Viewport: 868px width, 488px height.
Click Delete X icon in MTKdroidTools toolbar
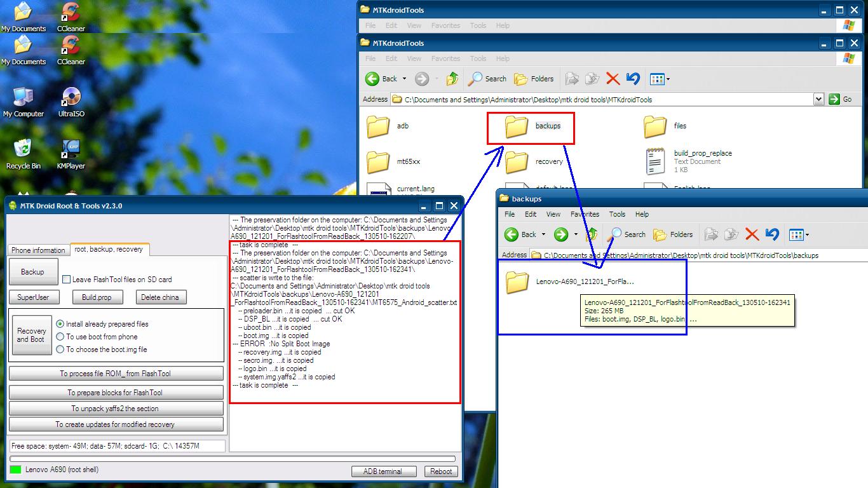point(613,79)
